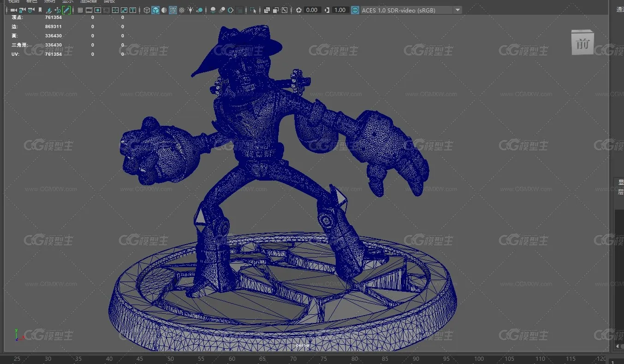Toggle Wireframe on Shaded icon
Screen dimensions: 624x364
point(173,10)
